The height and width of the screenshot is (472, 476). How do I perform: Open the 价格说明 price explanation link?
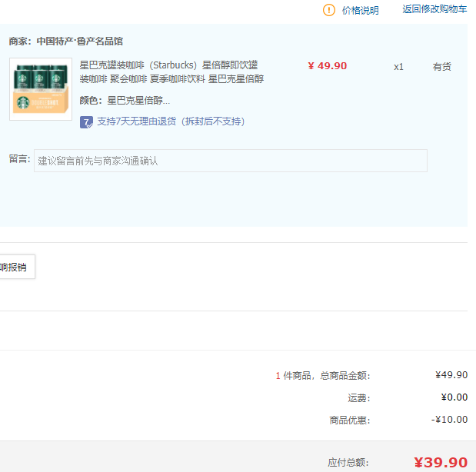click(x=361, y=10)
